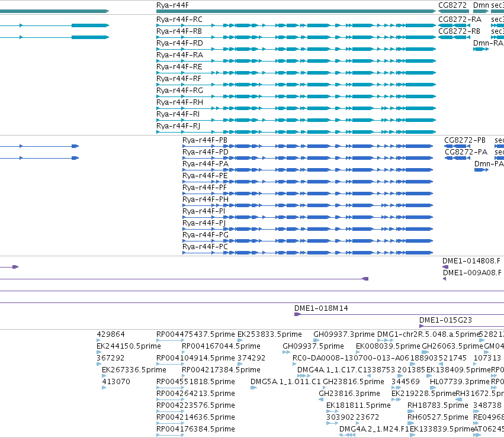Open protein Rya-r44F-PA

pyautogui.click(x=206, y=164)
